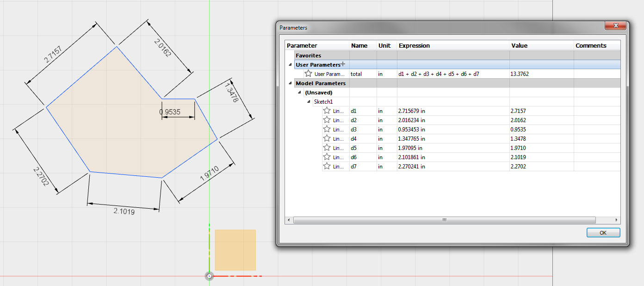Add d6 to favorites with its star
This screenshot has height=286, width=644.
click(x=327, y=157)
